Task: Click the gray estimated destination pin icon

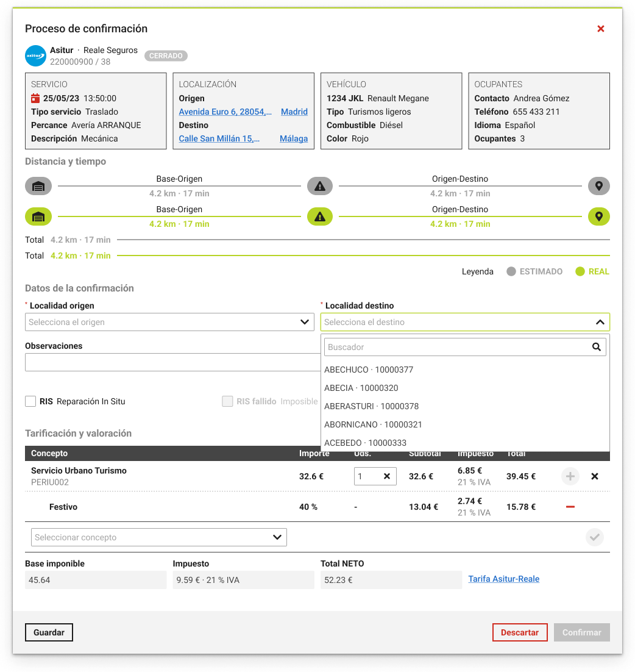Action: (x=598, y=186)
